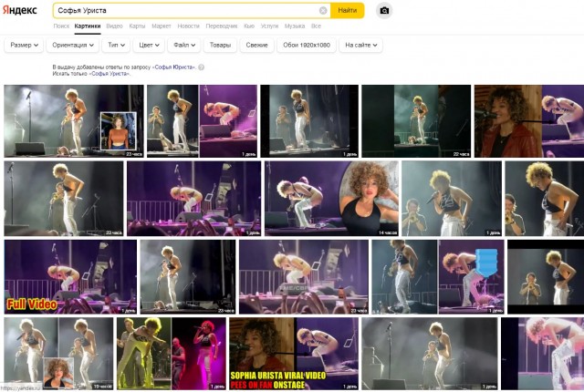584x392 pixels.
Task: Focus the search input field
Action: 182,10
